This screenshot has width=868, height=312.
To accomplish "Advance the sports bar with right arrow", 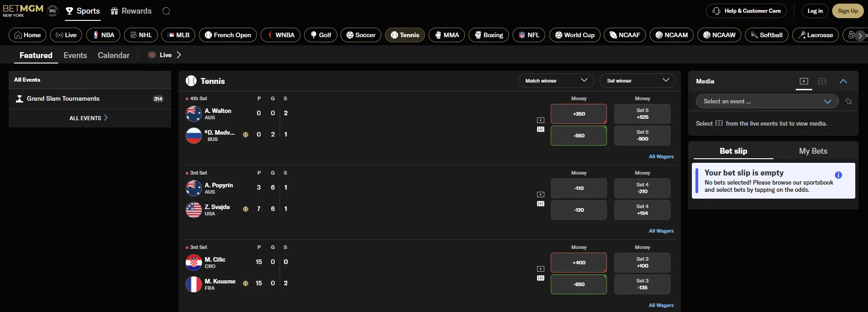I will [860, 35].
